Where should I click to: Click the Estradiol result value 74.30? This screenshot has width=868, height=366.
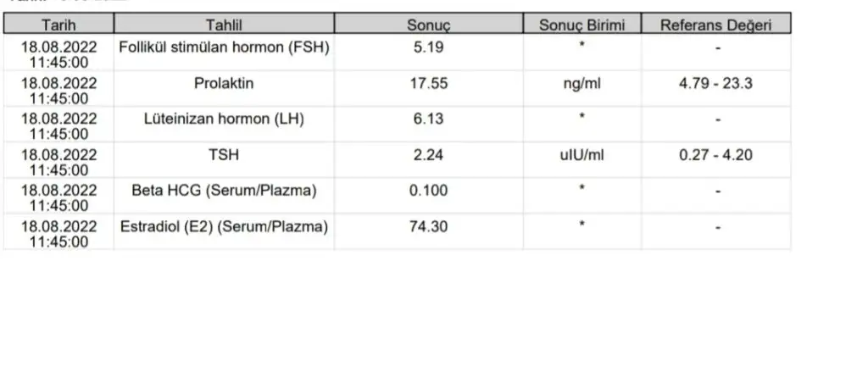click(428, 226)
